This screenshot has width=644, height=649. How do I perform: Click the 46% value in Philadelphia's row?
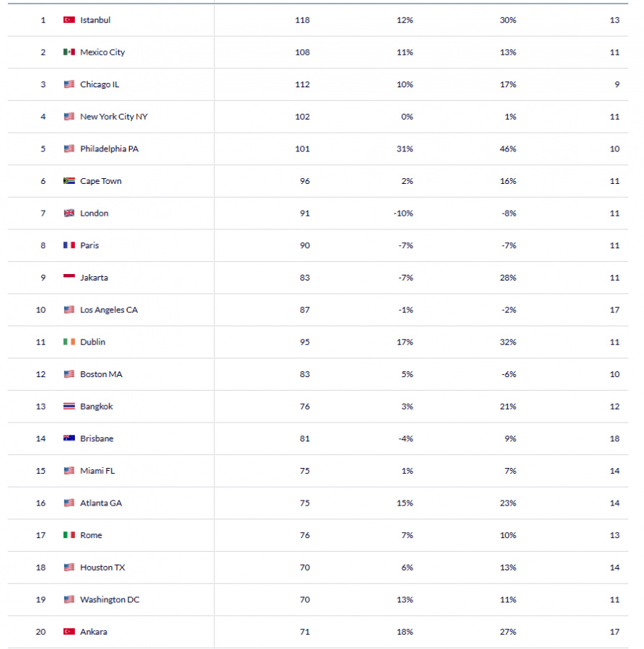(x=508, y=149)
